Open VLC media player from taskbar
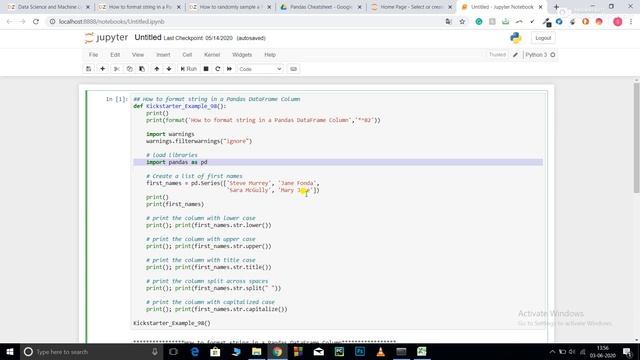 click(x=380, y=351)
